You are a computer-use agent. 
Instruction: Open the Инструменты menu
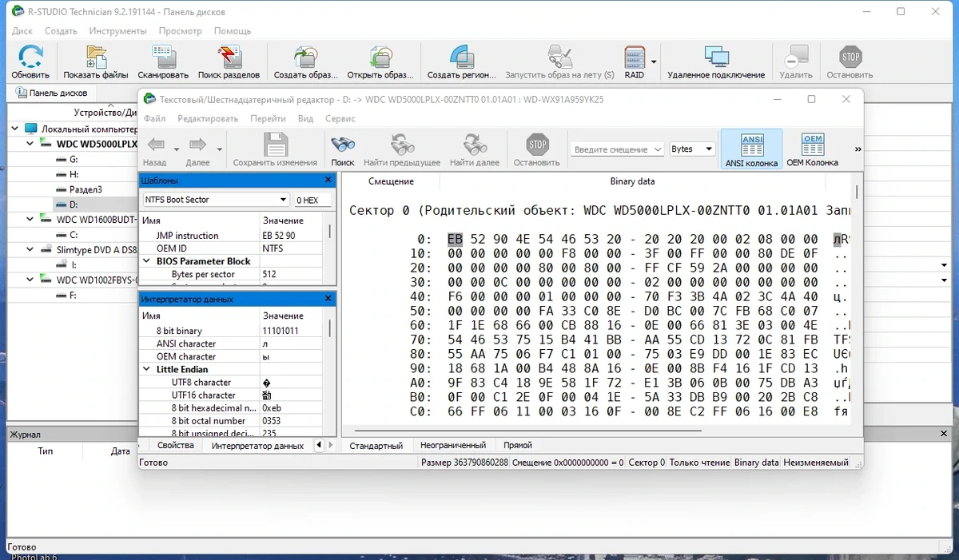pos(118,31)
